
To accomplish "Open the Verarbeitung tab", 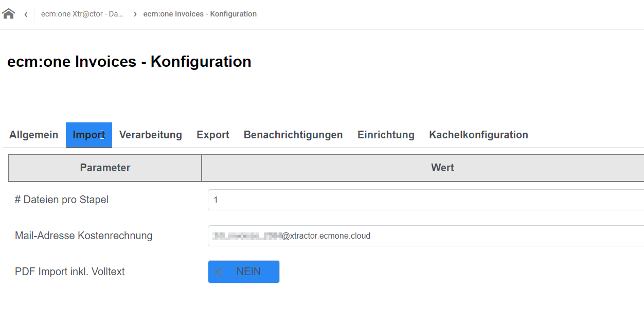I will coord(151,135).
